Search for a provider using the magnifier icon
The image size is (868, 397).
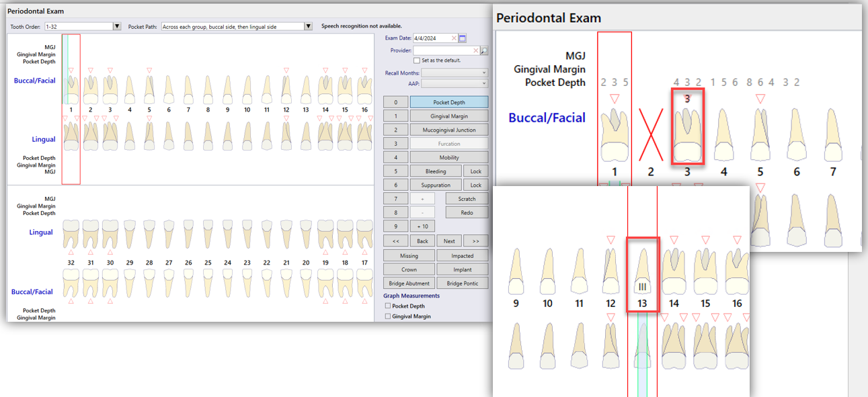(485, 50)
